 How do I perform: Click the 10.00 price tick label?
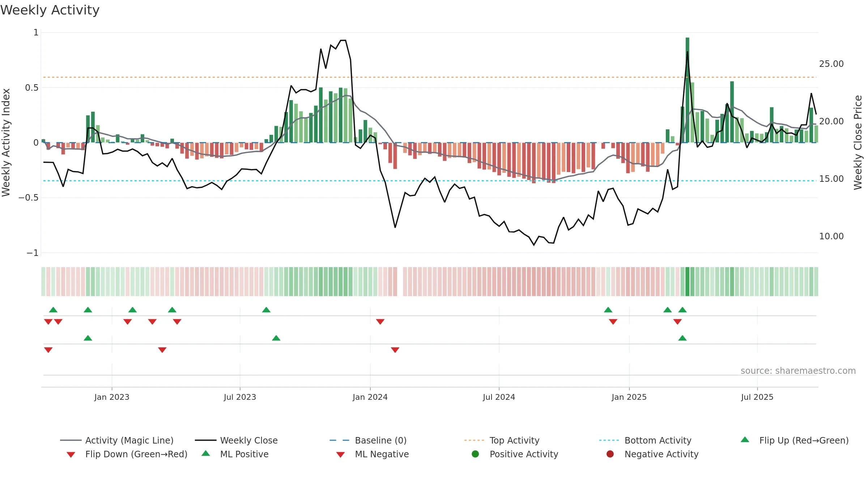[x=831, y=236]
